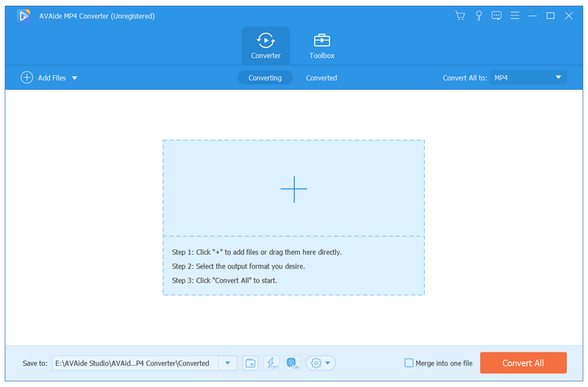588x387 pixels.
Task: Open the output folder icon
Action: point(250,363)
